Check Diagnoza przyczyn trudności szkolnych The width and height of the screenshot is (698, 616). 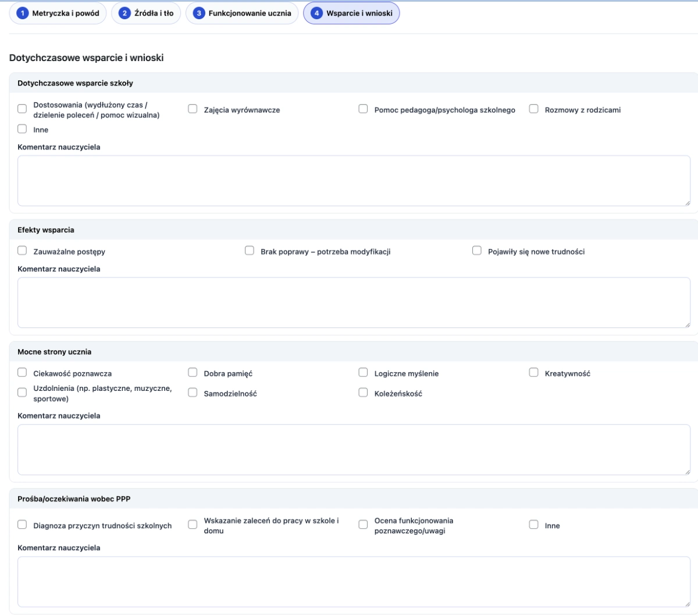click(22, 525)
